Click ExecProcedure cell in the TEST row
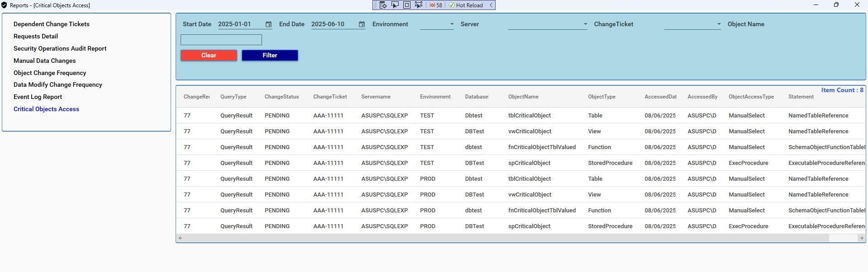Image resolution: width=868 pixels, height=272 pixels. click(x=749, y=163)
